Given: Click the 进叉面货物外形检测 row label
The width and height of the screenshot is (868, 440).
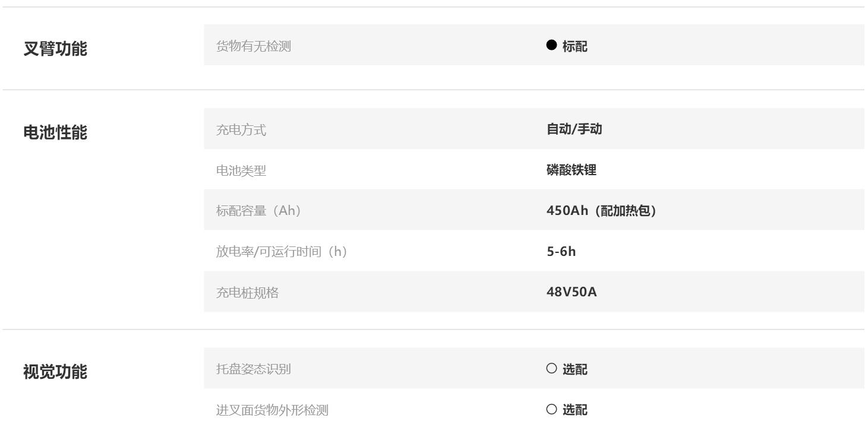Looking at the screenshot, I should [x=272, y=410].
